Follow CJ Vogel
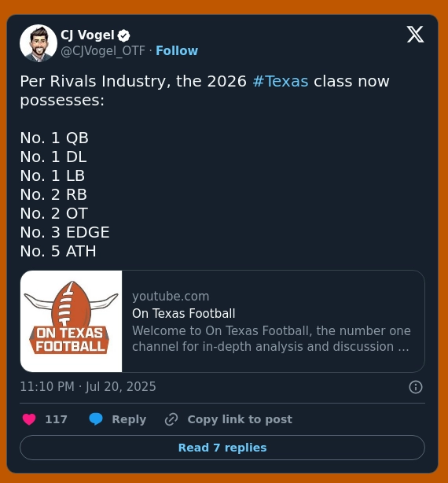The height and width of the screenshot is (483, 448). [177, 51]
